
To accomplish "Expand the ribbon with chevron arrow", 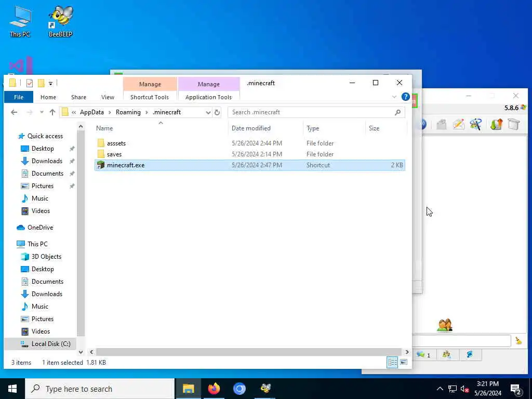I will (x=394, y=97).
